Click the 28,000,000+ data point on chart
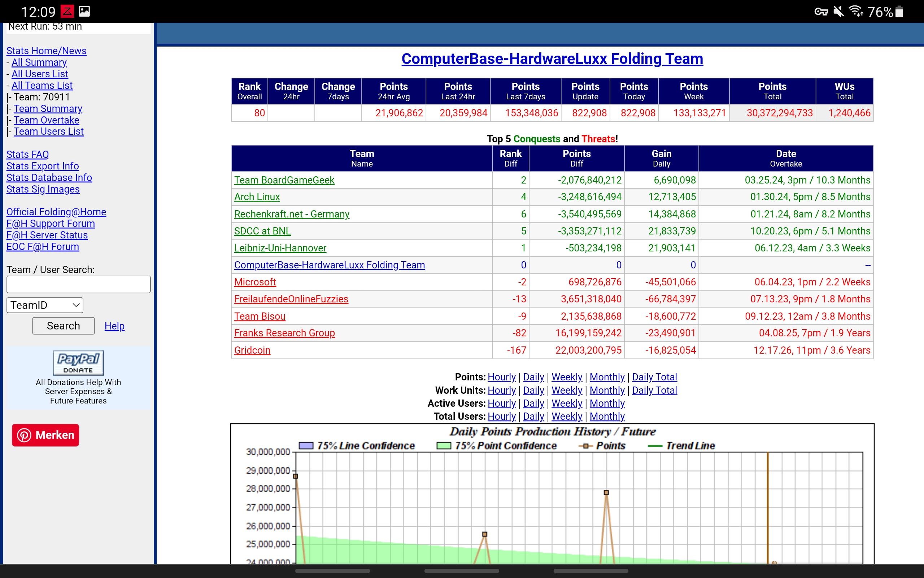 (295, 476)
